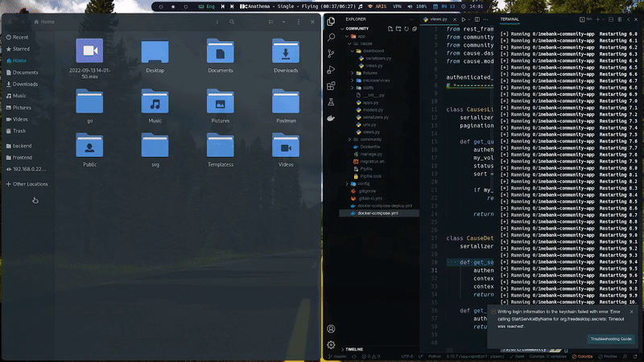Skip to next track in top bar
The width and height of the screenshot is (644, 362).
[232, 6]
